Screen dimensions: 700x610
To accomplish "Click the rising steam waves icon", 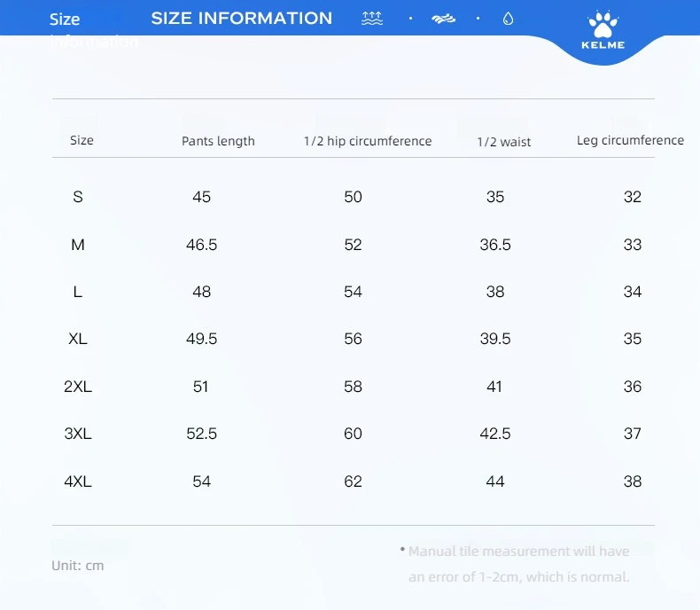I will (372, 19).
